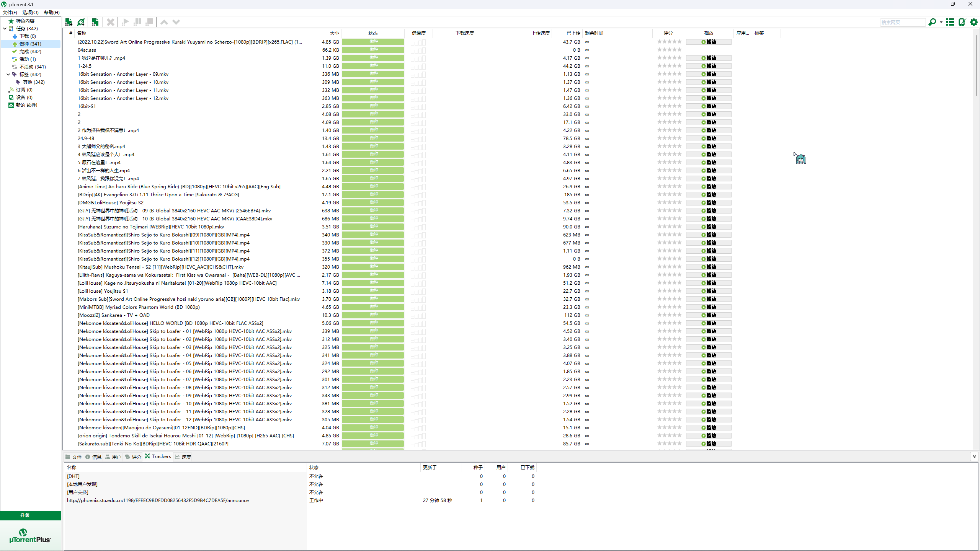Click the Pause torrent icon in toolbar

click(137, 22)
